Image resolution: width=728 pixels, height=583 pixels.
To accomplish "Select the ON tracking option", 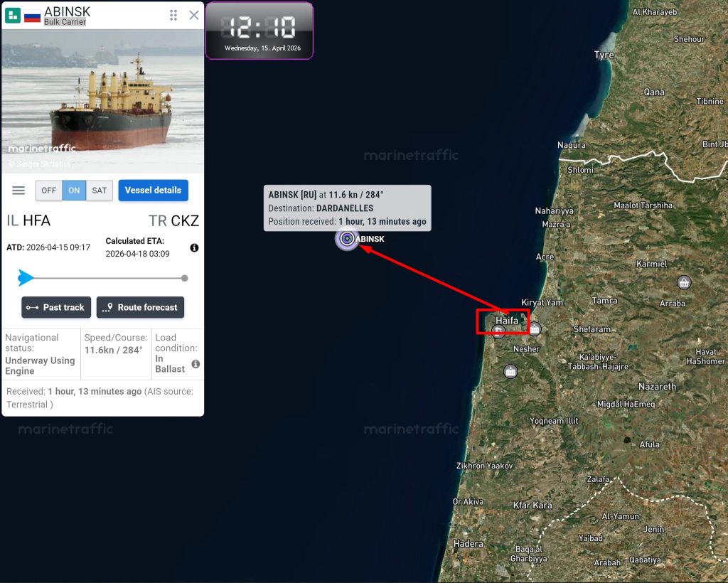I will coord(74,191).
